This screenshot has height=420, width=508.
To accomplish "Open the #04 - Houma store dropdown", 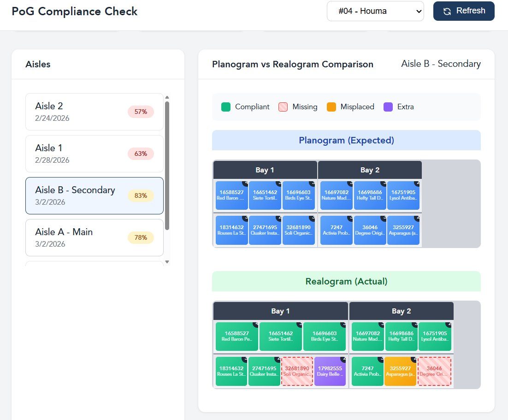I will (375, 11).
